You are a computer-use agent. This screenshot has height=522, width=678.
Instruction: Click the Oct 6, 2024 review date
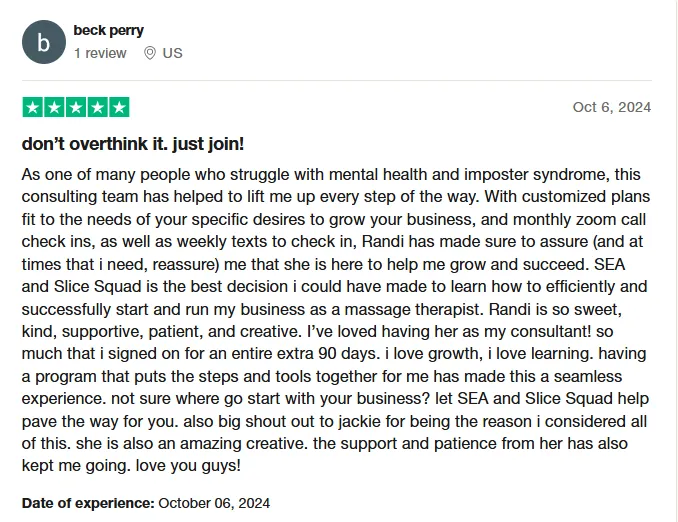tap(612, 107)
